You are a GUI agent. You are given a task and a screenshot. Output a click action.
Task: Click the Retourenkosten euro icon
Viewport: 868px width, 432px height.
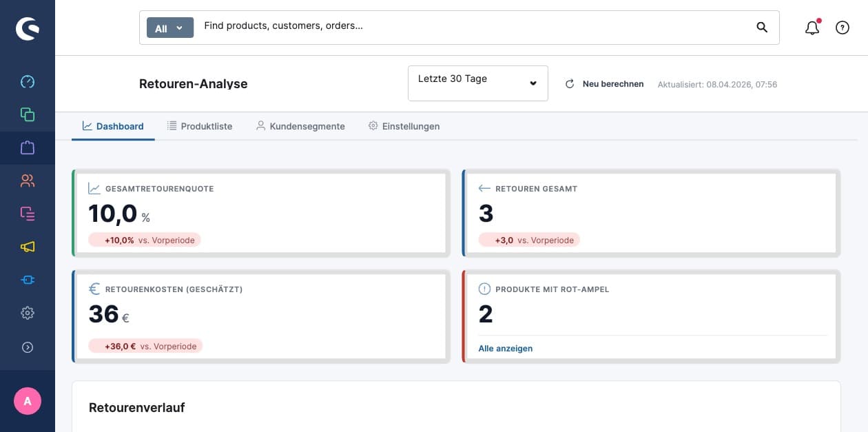pyautogui.click(x=94, y=289)
